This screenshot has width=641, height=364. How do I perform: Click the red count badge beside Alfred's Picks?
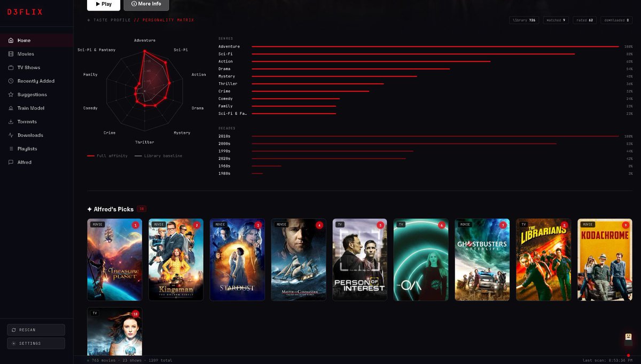(x=142, y=209)
